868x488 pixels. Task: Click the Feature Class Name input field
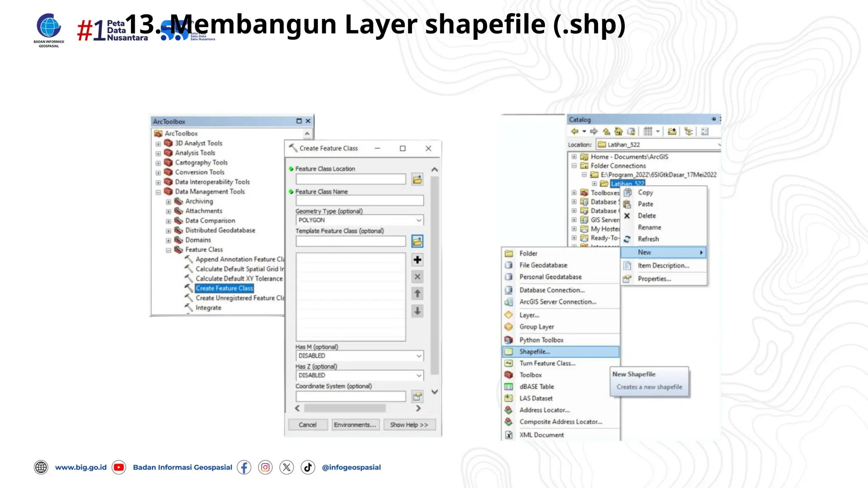coord(359,200)
